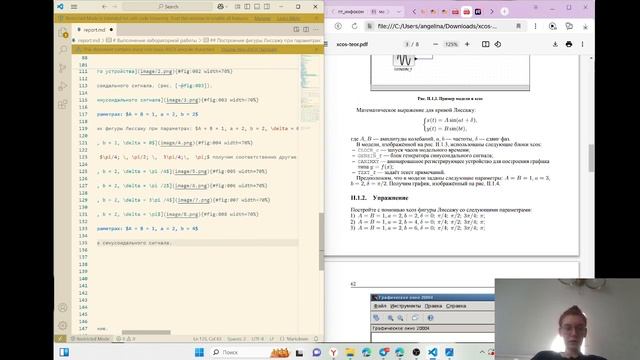Open Manage gear in VS Code activity bar
The height and width of the screenshot is (360, 640).
(x=63, y=325)
